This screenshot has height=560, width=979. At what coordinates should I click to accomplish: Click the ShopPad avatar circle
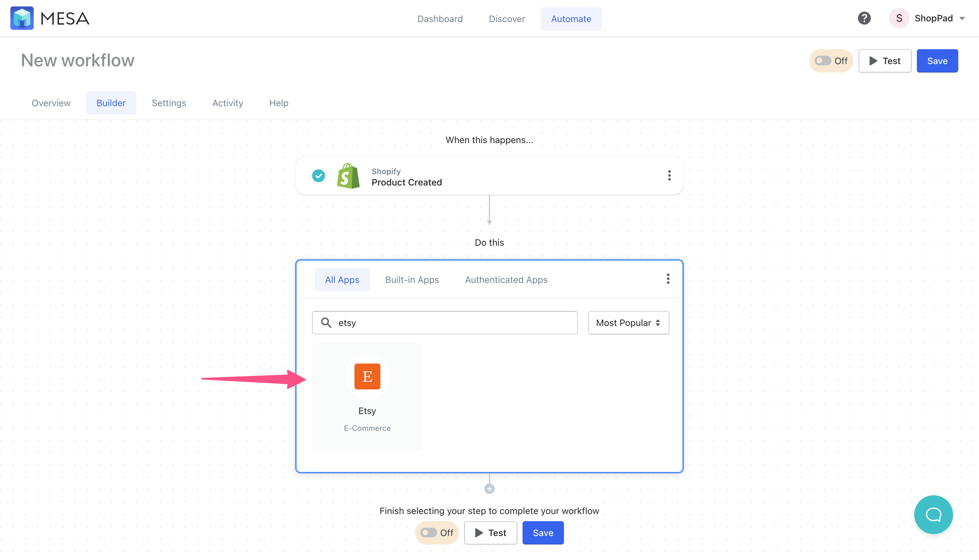pyautogui.click(x=899, y=18)
